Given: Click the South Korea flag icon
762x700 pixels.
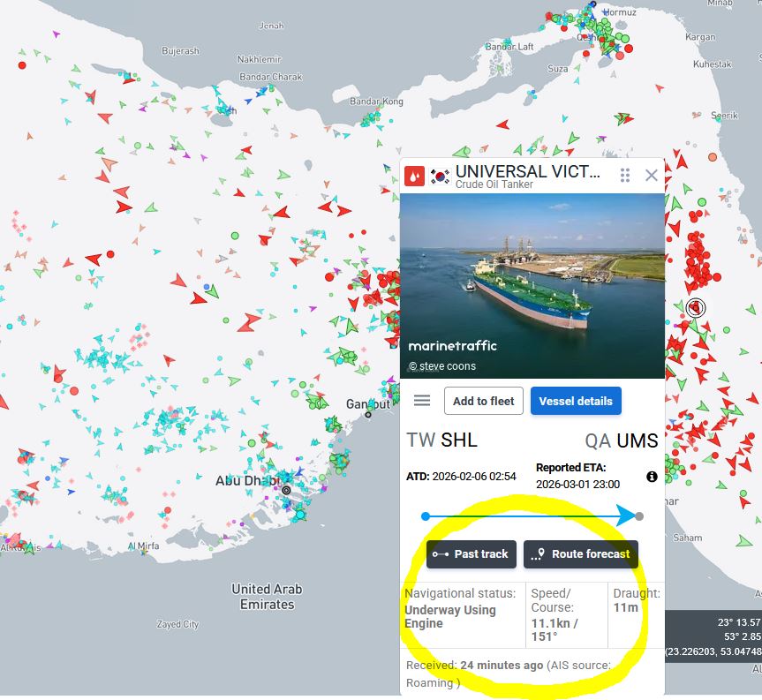Looking at the screenshot, I should (440, 177).
